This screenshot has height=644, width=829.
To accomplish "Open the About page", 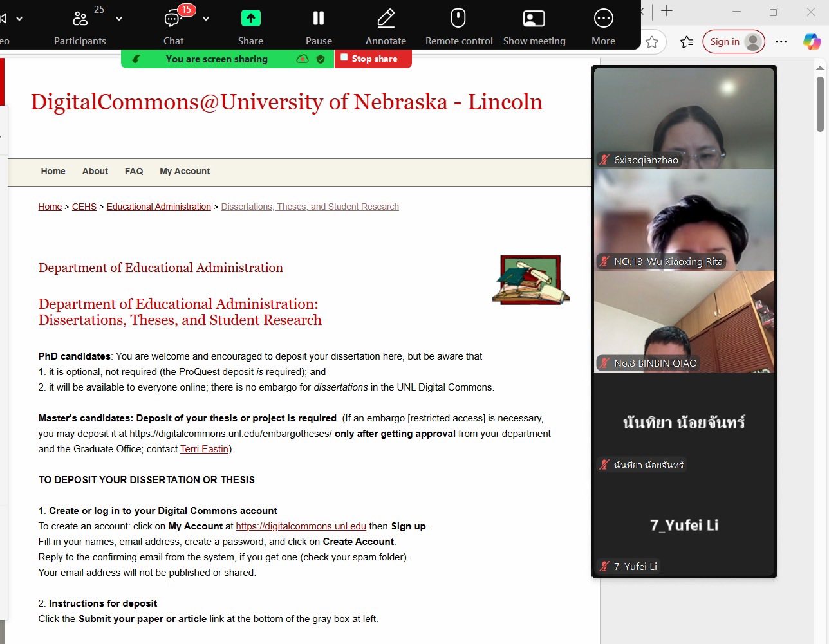I will tap(95, 171).
